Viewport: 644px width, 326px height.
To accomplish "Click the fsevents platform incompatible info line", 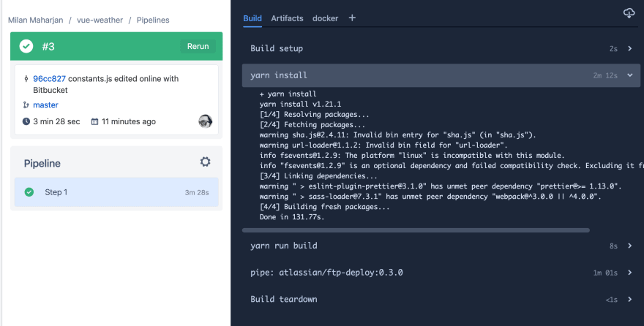I will point(412,156).
